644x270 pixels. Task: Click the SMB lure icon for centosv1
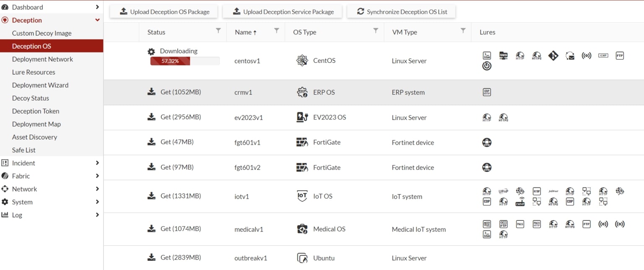[503, 55]
